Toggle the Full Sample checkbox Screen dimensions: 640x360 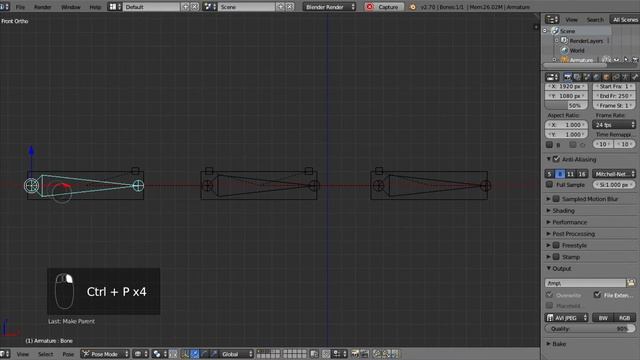click(x=549, y=184)
